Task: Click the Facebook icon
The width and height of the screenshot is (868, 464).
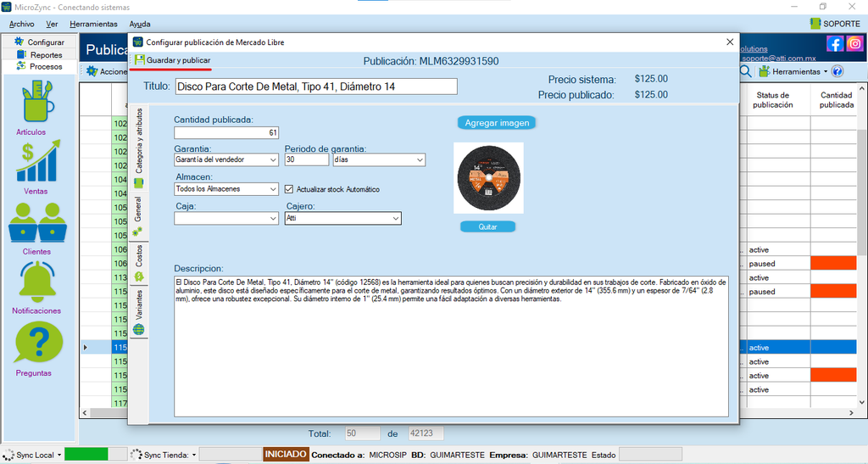Action: point(835,43)
